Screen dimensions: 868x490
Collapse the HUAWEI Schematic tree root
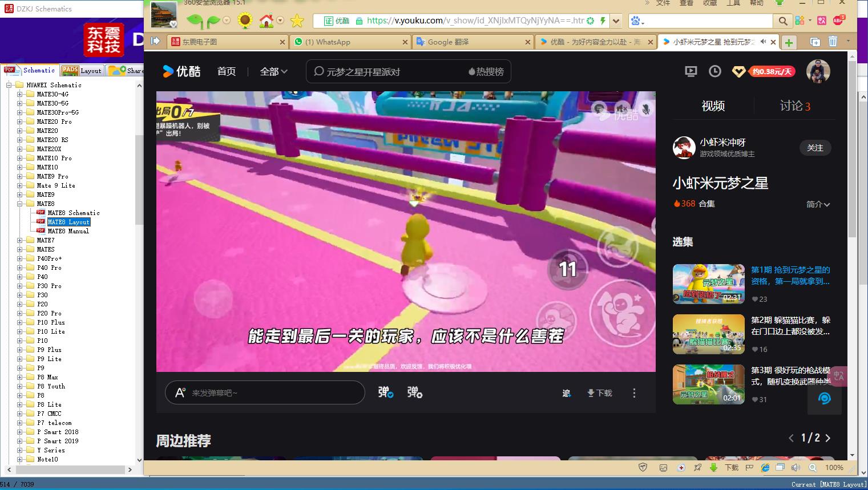(9, 85)
